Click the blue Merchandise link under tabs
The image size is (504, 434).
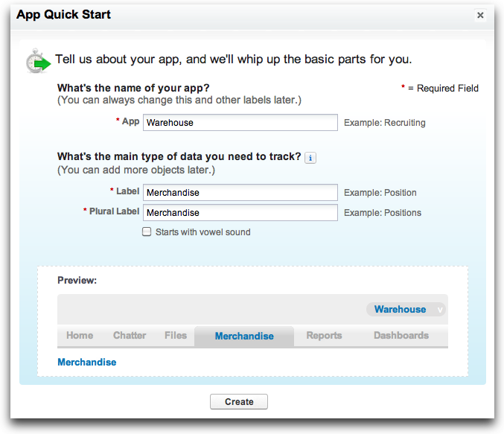tap(87, 362)
